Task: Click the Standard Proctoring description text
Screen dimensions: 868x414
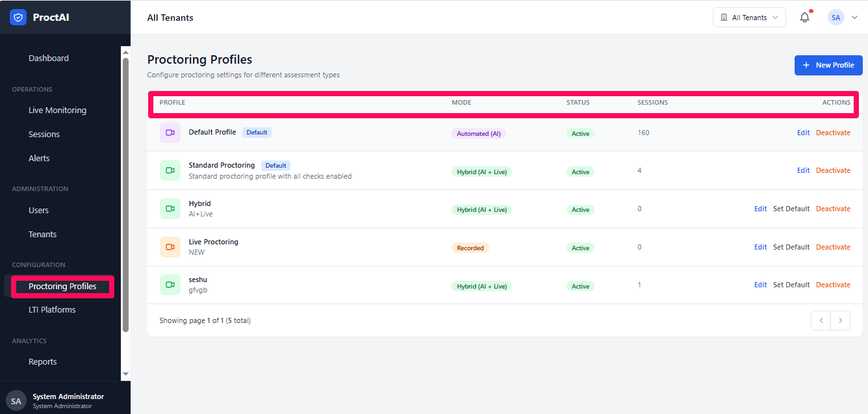Action: coord(270,176)
